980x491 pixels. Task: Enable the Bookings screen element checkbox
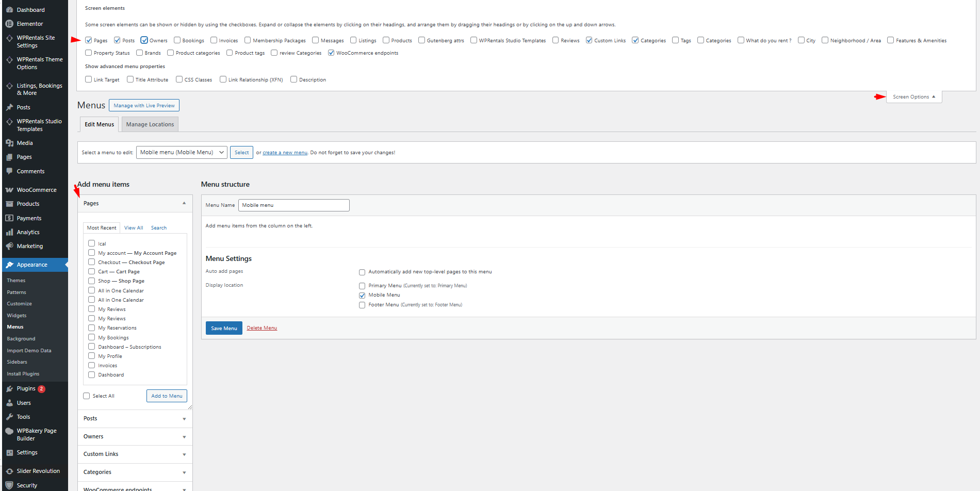[x=177, y=40]
